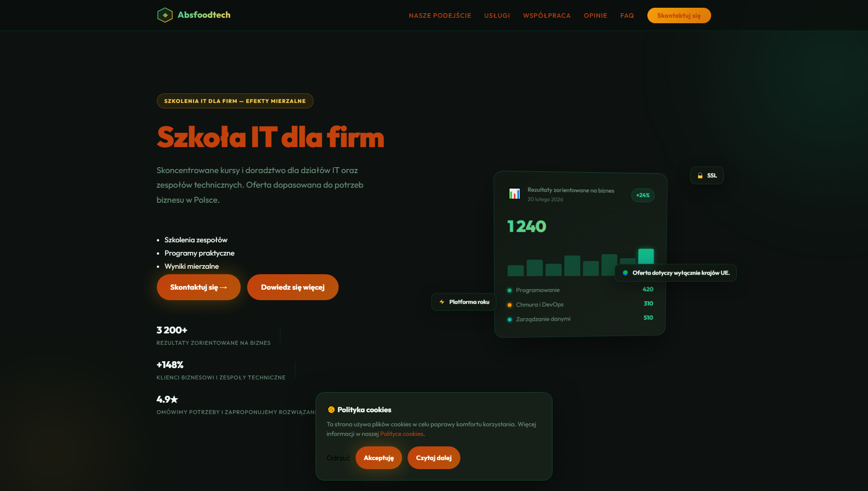Click the Zarządzanie danymi row label

543,319
